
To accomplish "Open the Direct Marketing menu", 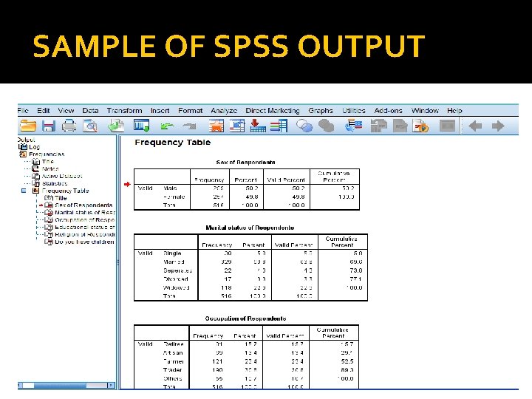I will click(x=273, y=111).
